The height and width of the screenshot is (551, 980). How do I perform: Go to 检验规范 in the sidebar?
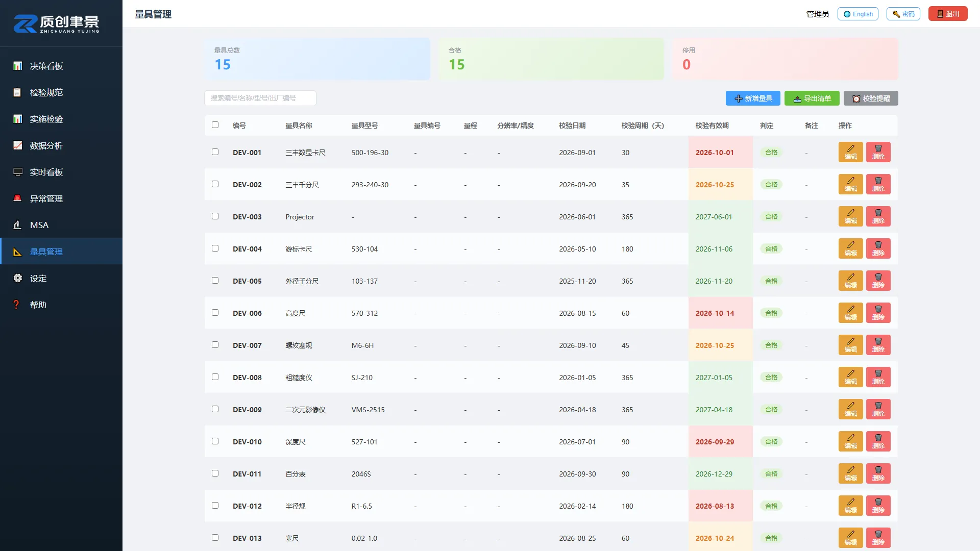tap(61, 92)
